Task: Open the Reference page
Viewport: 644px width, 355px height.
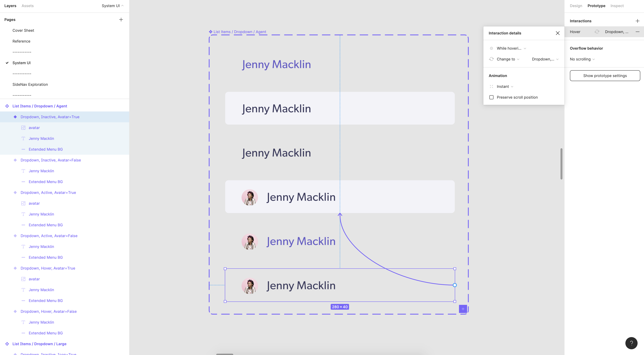Action: click(21, 41)
